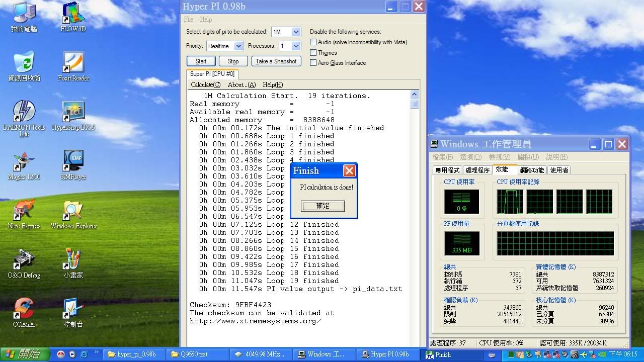Screen dimensions: 644x362
Task: Open the 選項(O) menu in Task Manager
Action: click(x=470, y=157)
